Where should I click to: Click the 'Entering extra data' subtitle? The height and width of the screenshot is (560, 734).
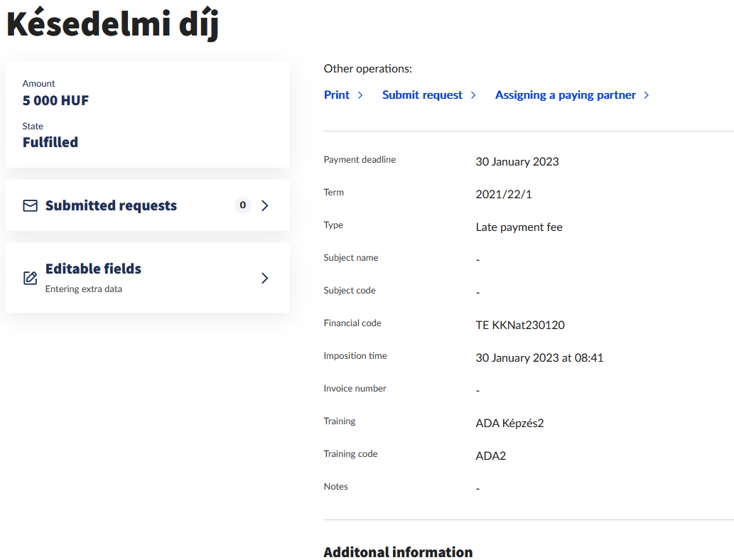click(x=83, y=289)
